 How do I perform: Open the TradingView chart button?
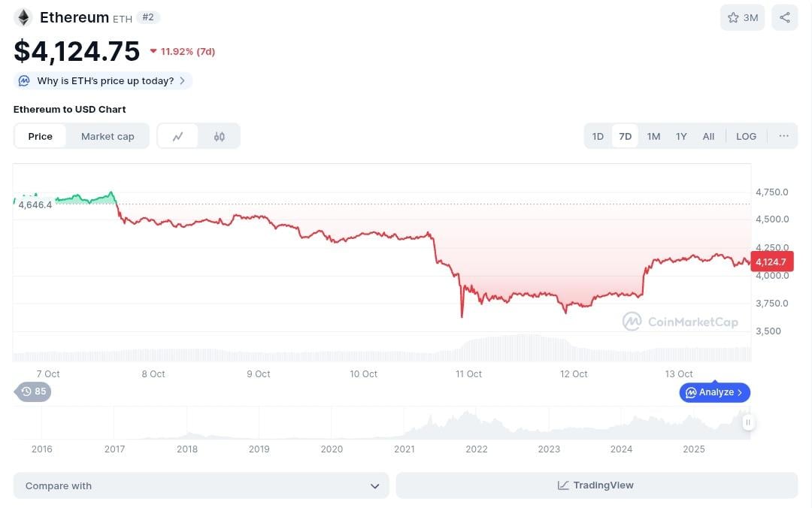coord(596,485)
